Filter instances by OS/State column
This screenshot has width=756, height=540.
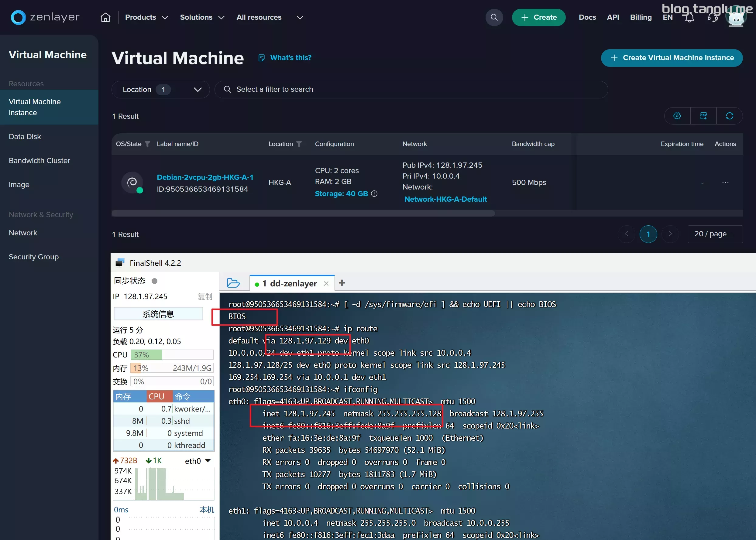click(x=148, y=144)
